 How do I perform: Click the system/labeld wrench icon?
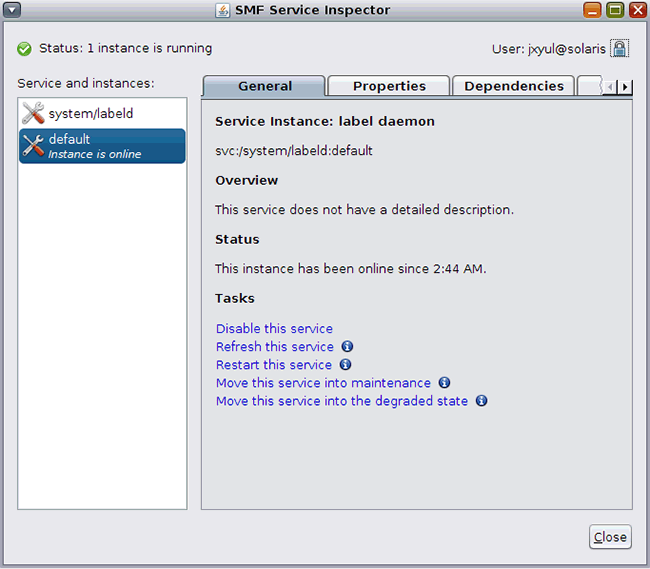[x=33, y=114]
